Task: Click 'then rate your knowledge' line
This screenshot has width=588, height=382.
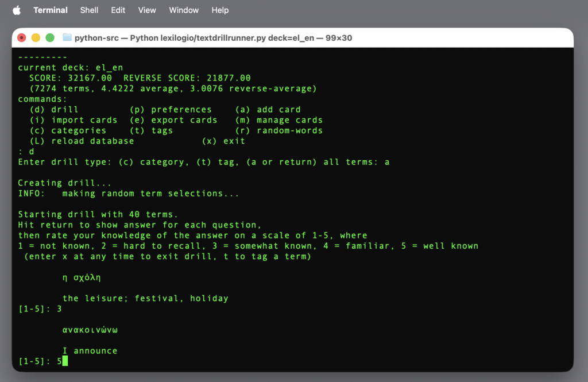Action: tap(193, 236)
